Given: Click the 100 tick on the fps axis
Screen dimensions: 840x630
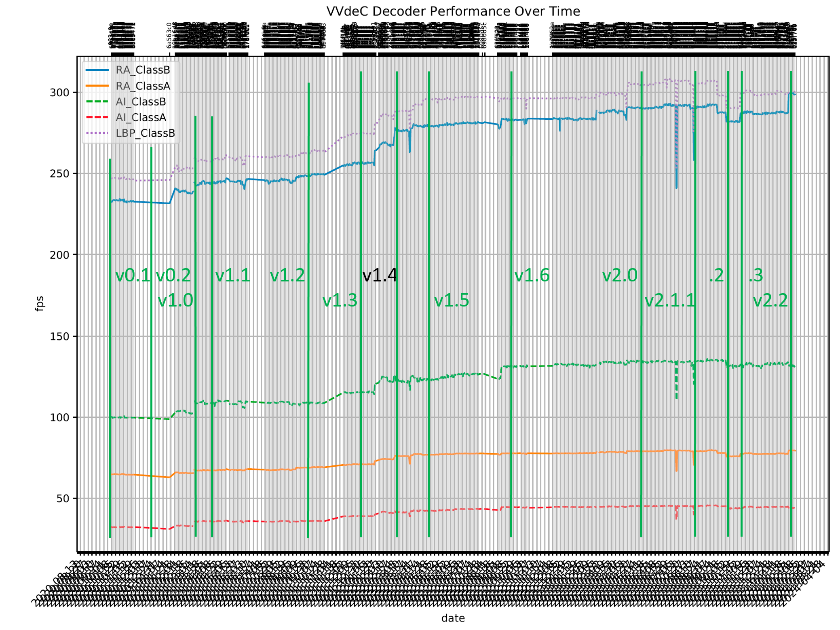Looking at the screenshot, I should (59, 418).
